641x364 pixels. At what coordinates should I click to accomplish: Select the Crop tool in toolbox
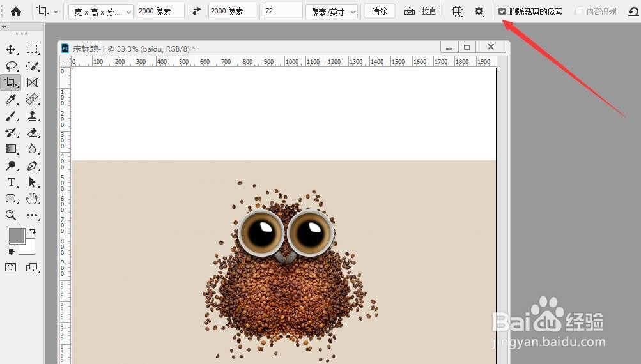[x=11, y=82]
